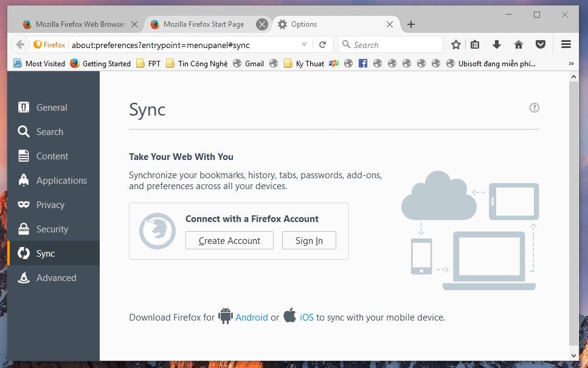This screenshot has width=588, height=368.
Task: Open the Downloads arrow icon
Action: point(497,44)
